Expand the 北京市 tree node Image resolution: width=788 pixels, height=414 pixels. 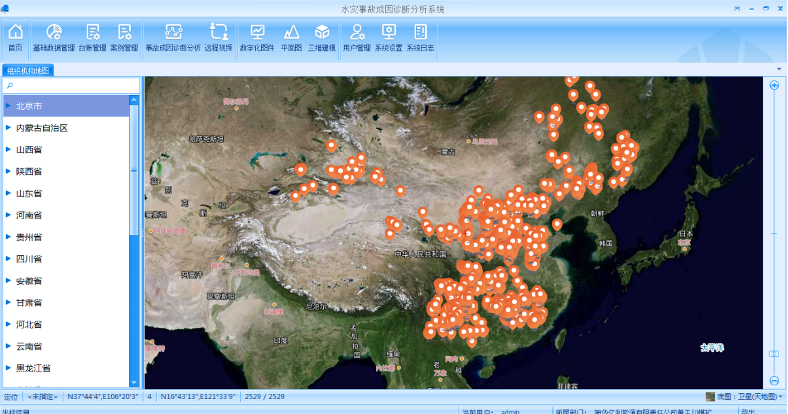coord(8,105)
